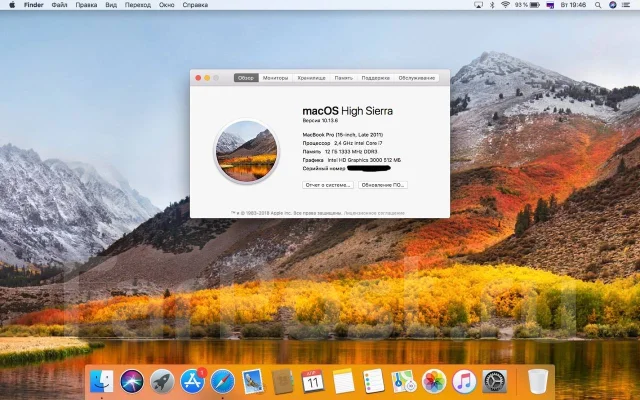Open Bluetooth status menu icon
640x400 pixels.
point(492,5)
